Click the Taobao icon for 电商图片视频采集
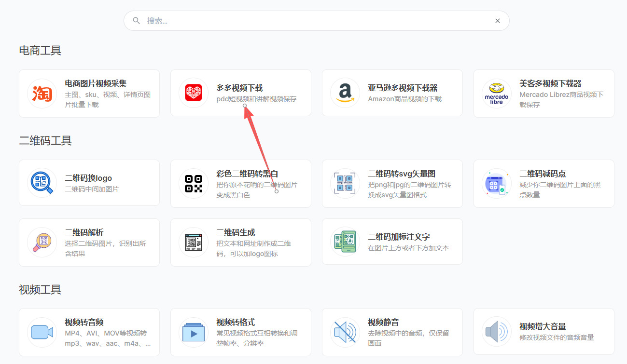 pyautogui.click(x=42, y=93)
